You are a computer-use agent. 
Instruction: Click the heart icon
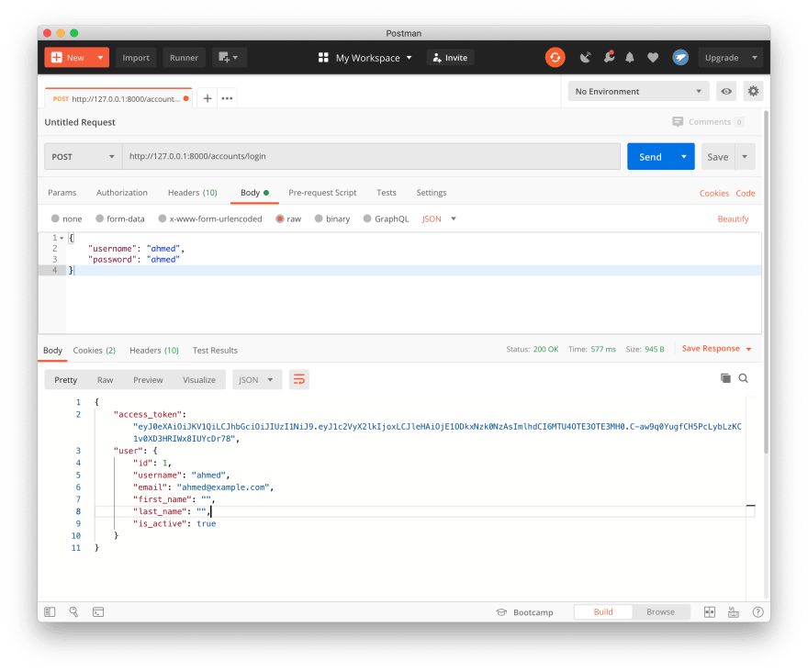[653, 57]
